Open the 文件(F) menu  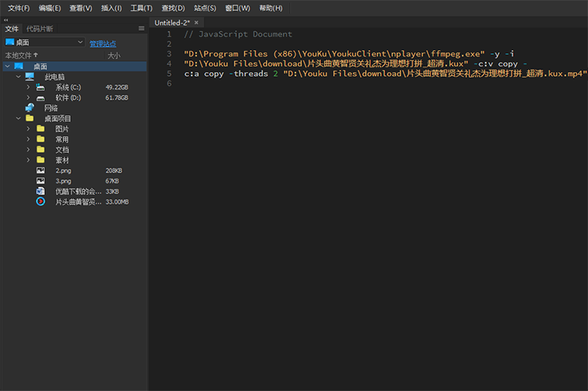[19, 8]
